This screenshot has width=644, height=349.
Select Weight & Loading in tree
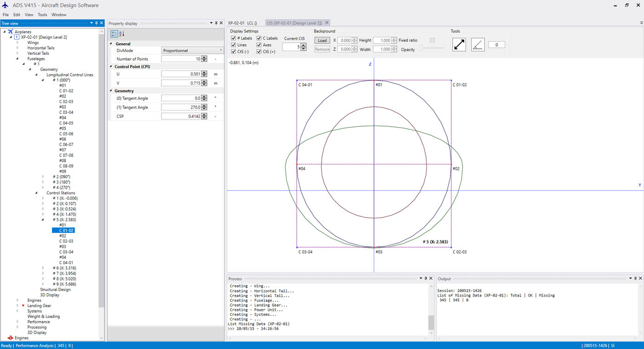click(43, 316)
